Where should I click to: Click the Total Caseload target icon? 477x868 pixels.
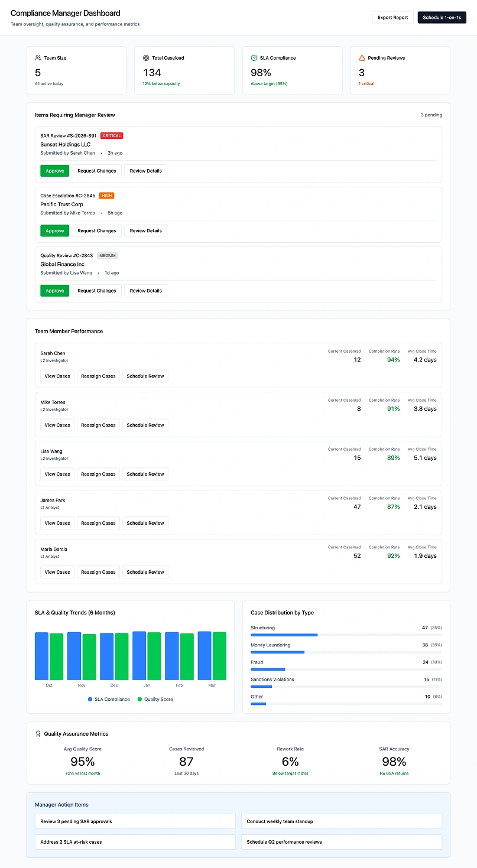tap(146, 58)
